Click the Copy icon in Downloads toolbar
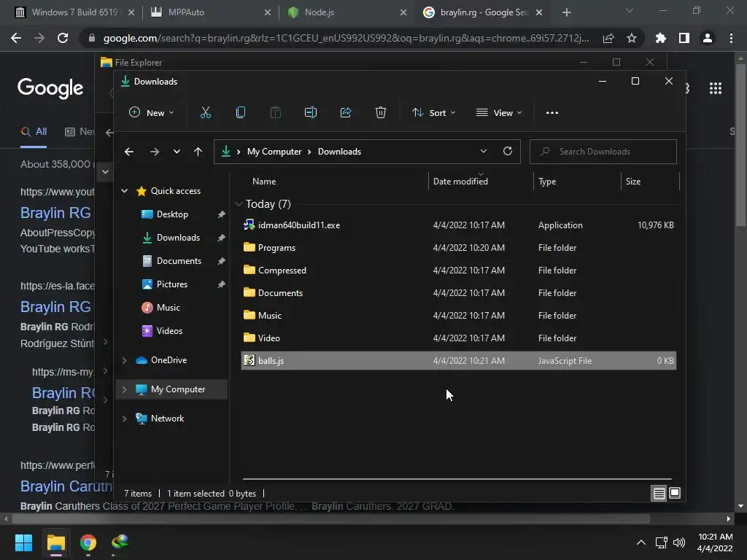 click(241, 113)
